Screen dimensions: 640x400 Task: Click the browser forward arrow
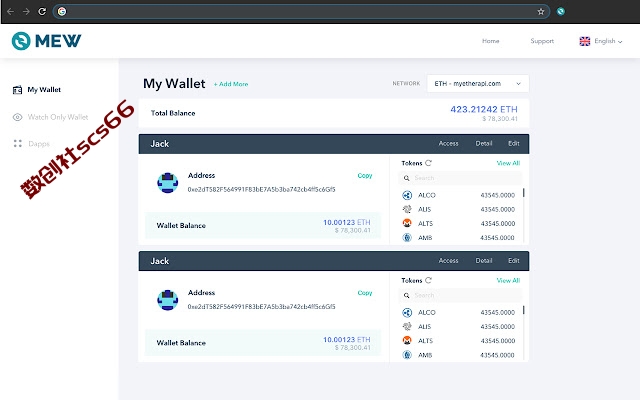click(26, 11)
